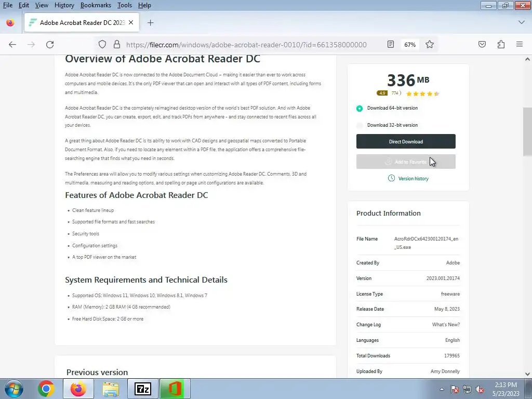
Task: Click the file name AcroRdrDCx642300120174_en_US.exe
Action: pyautogui.click(x=426, y=243)
